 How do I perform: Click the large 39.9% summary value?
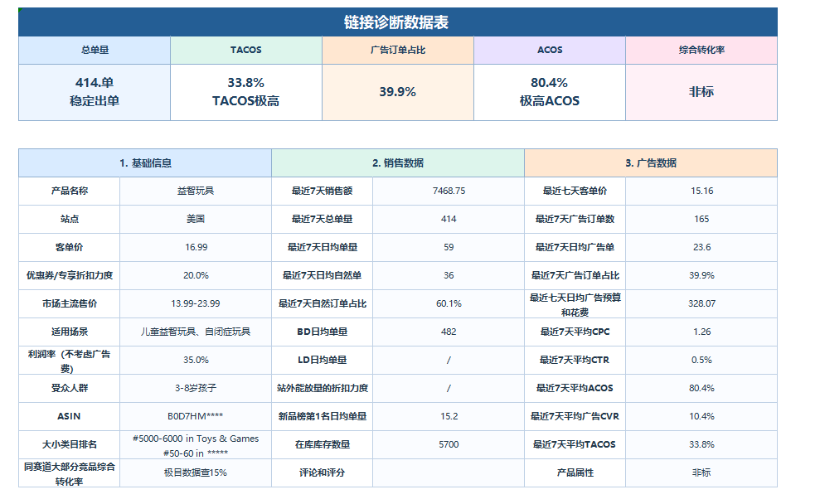[398, 92]
